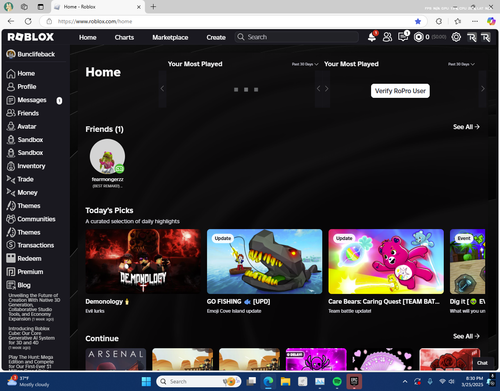Click See All next to Continue
This screenshot has width=500, height=391.
point(466,336)
